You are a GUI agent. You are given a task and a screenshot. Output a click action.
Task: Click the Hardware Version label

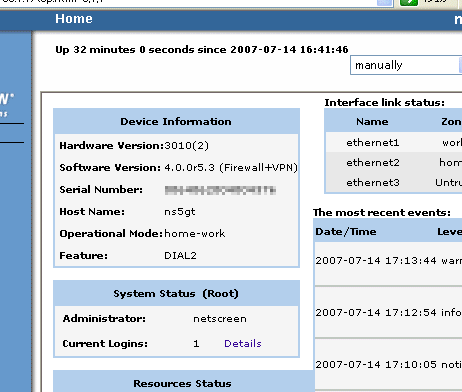pyautogui.click(x=112, y=145)
